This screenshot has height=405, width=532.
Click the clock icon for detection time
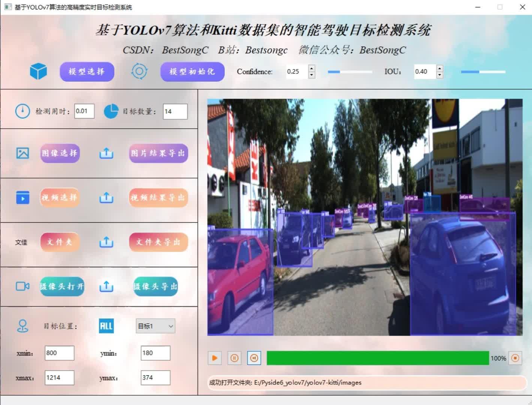[x=22, y=111]
